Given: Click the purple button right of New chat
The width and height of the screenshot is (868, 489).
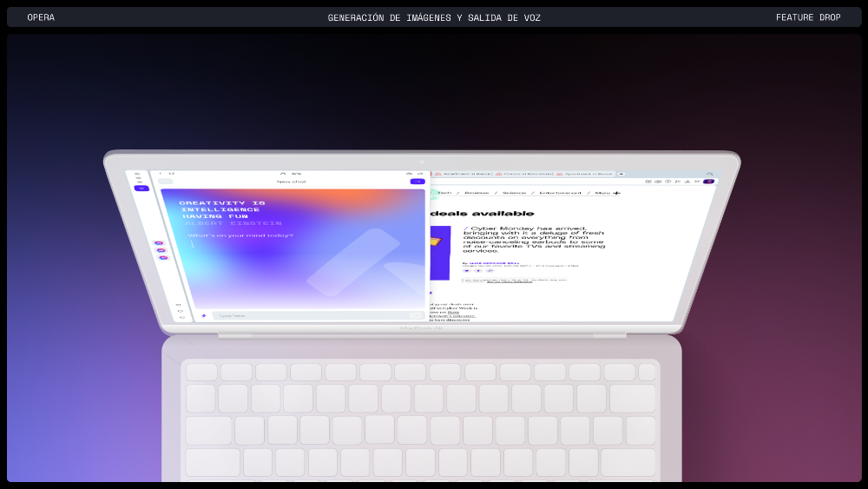Looking at the screenshot, I should pos(418,182).
